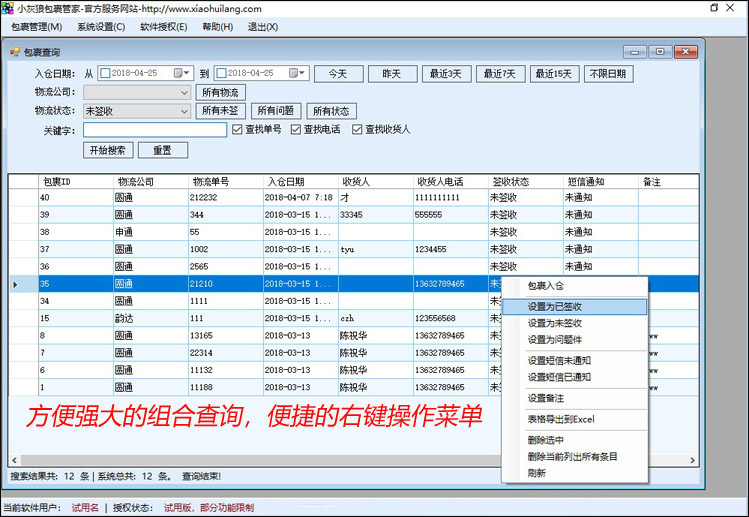Viewport: 749px width, 517px height.
Task: Click the app logo icon in title bar
Action: tap(8, 8)
